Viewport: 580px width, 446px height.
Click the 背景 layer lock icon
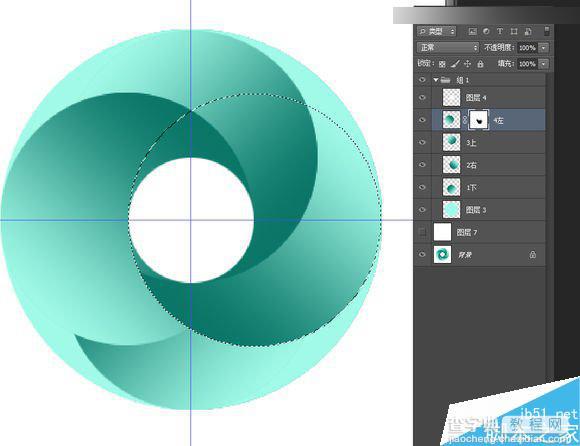533,255
